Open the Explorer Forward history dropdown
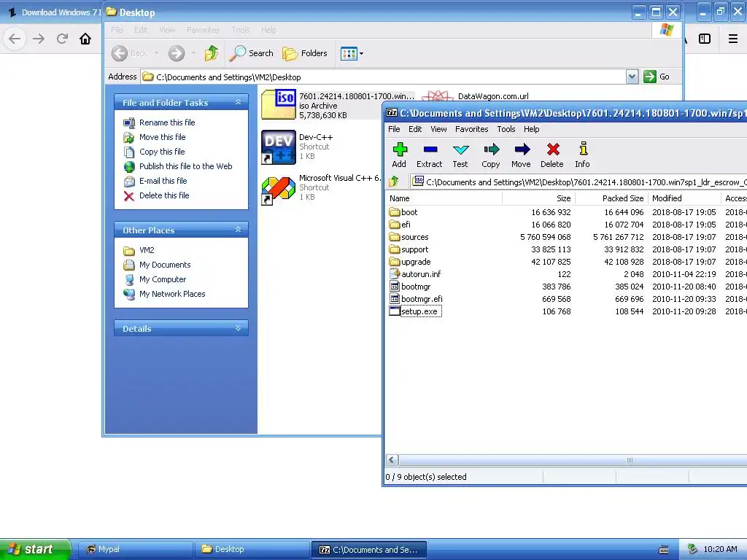This screenshot has width=747, height=560. coord(193,53)
